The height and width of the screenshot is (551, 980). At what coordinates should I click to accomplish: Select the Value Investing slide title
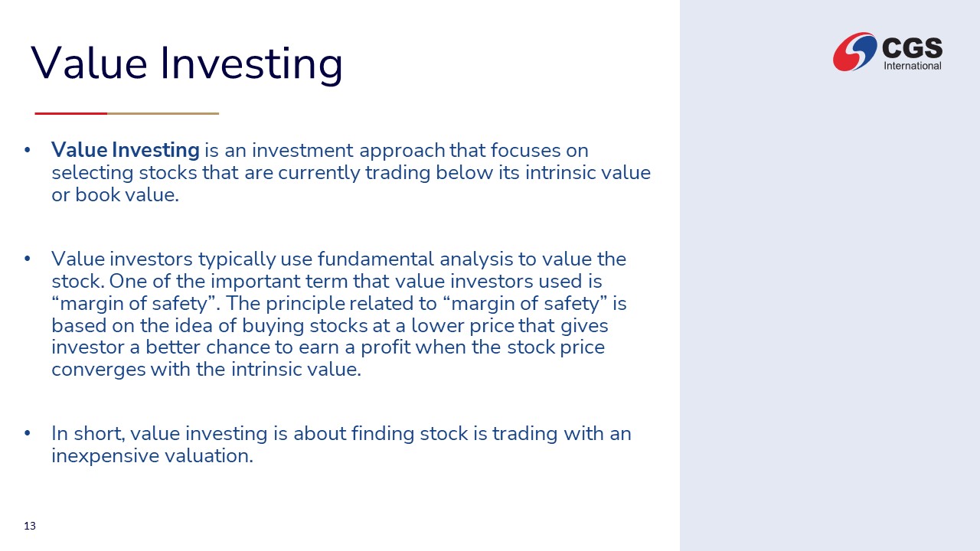pos(187,63)
